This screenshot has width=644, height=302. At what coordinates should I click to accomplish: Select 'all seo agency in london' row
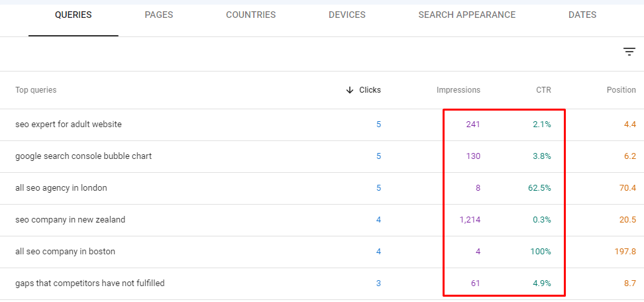tap(322, 188)
